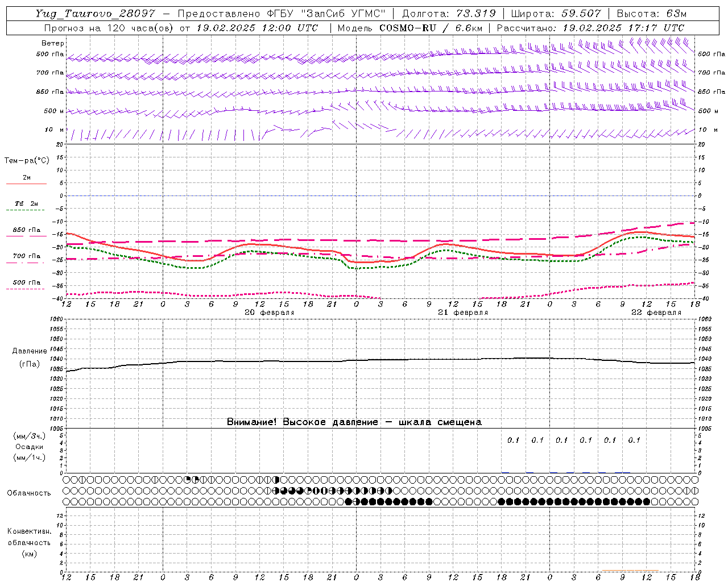Click the dotted pink line under the temperature 500 гПа legend
The width and height of the screenshot is (728, 582).
pos(26,289)
